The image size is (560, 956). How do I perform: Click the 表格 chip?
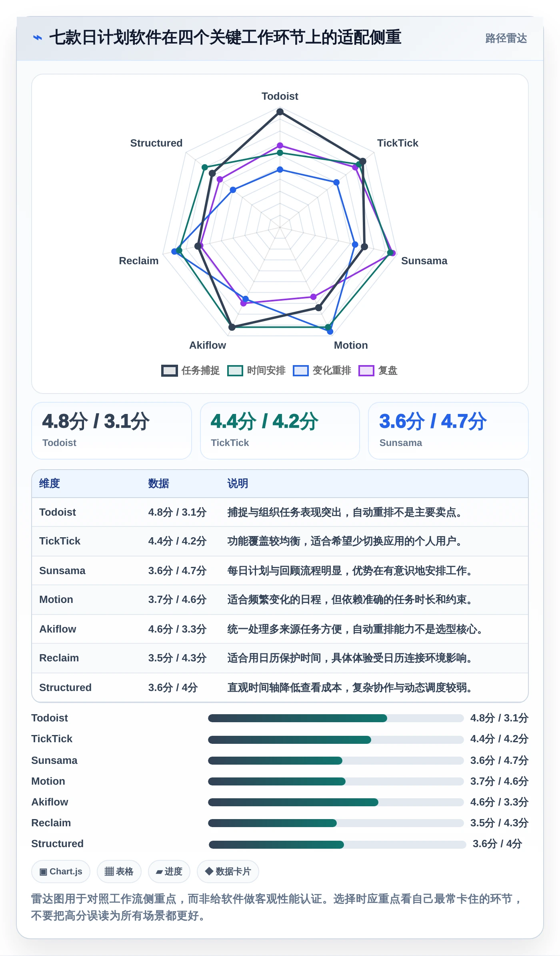pos(119,872)
